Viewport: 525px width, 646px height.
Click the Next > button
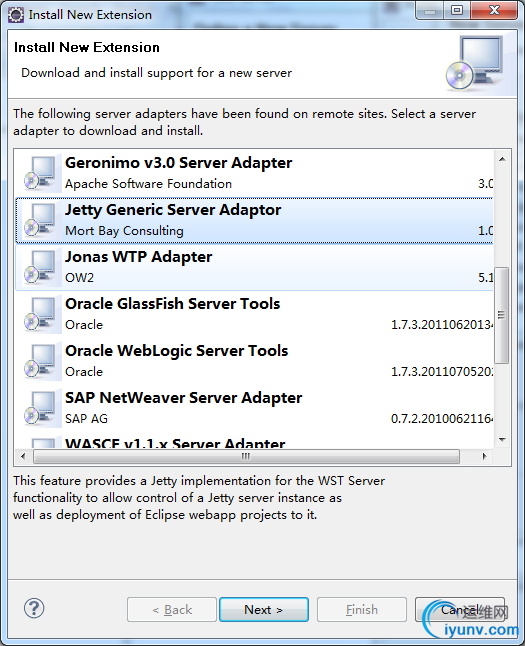(x=264, y=609)
